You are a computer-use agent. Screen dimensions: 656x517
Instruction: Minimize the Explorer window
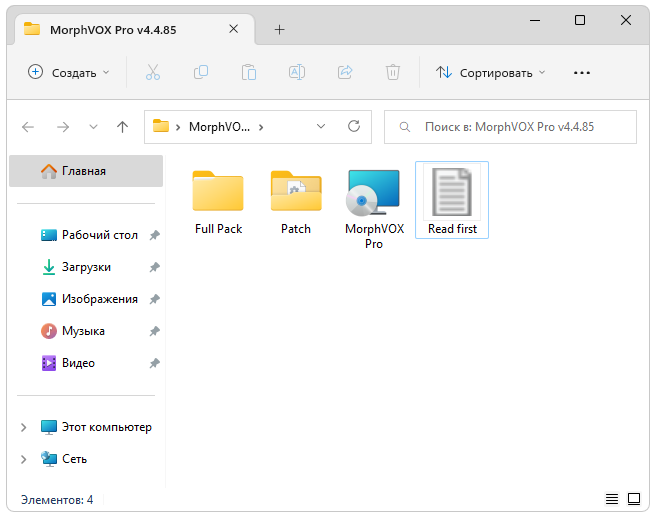click(x=535, y=20)
